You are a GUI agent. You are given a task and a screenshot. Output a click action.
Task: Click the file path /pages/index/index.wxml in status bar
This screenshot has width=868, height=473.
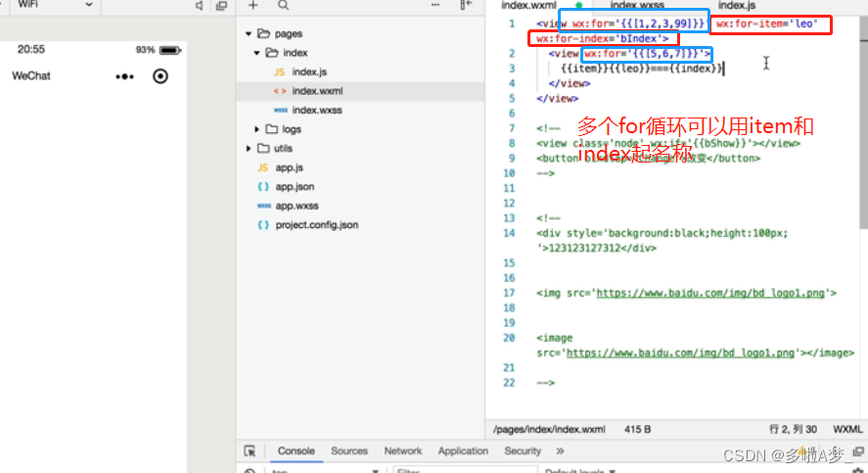pos(549,429)
